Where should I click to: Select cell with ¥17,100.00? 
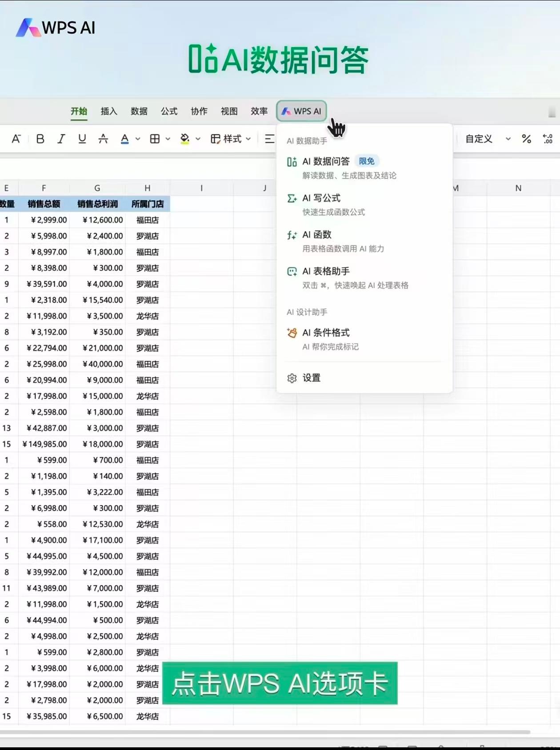coord(97,540)
